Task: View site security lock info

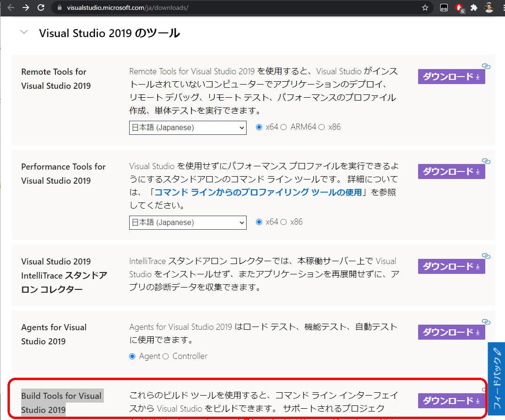Action: click(x=60, y=8)
